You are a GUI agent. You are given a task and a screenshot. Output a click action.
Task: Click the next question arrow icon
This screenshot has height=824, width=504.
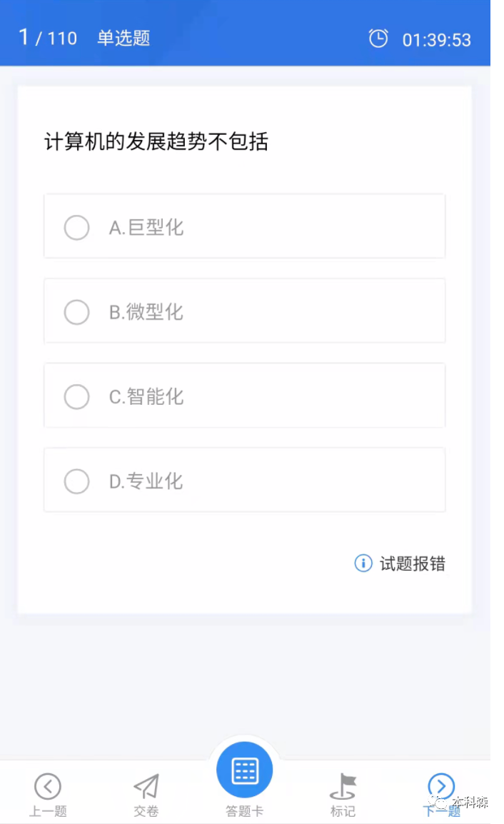click(441, 786)
